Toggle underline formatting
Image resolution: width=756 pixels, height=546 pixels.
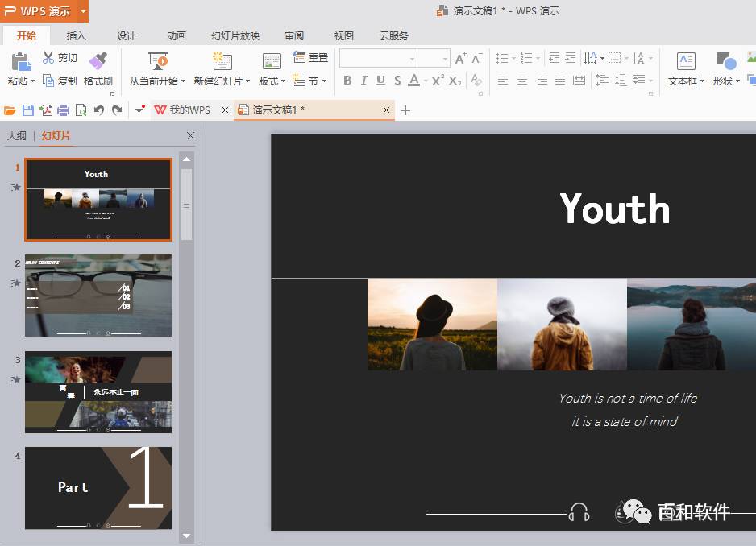[380, 81]
